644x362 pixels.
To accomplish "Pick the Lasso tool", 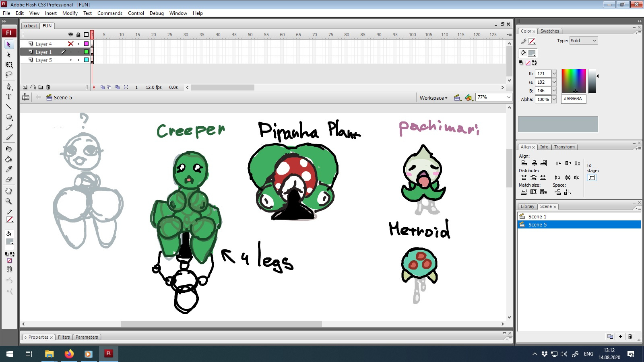I will pos(9,74).
